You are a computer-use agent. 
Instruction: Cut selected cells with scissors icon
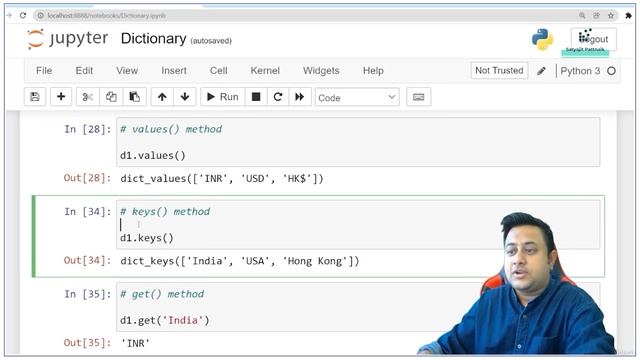point(88,97)
